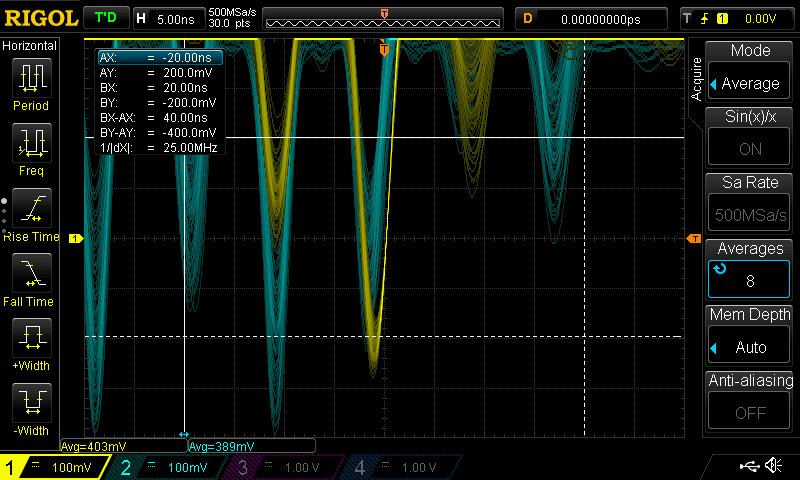
Task: Click the BX-AX = 40.00ns readout
Action: tap(160, 118)
